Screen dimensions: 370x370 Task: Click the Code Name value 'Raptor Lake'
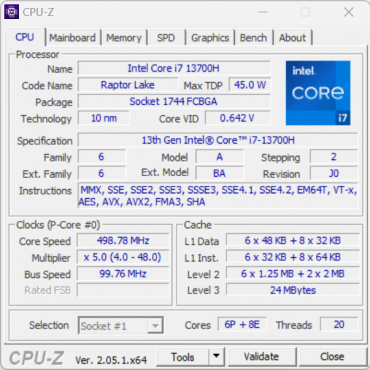128,85
